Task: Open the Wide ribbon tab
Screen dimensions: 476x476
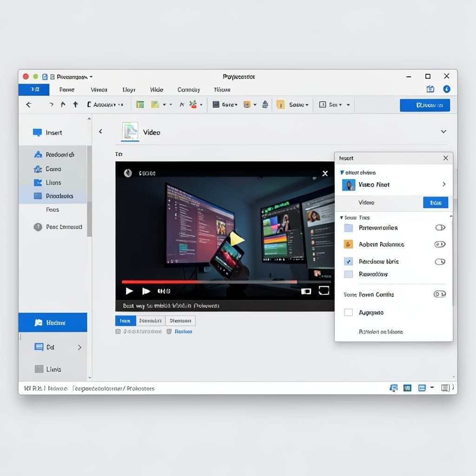Action: [x=157, y=90]
